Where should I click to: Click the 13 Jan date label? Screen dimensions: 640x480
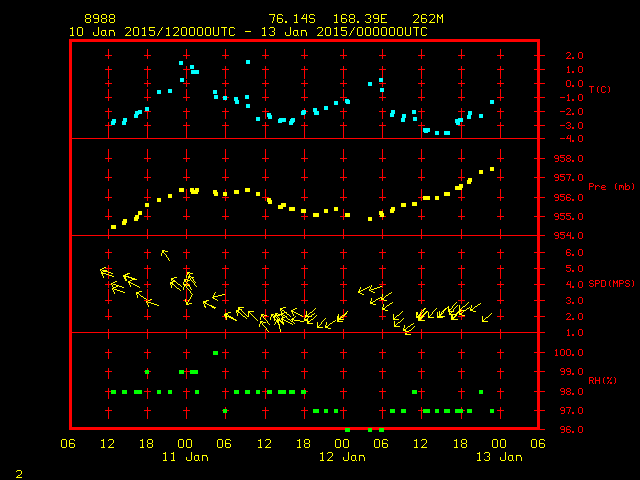pos(499,457)
